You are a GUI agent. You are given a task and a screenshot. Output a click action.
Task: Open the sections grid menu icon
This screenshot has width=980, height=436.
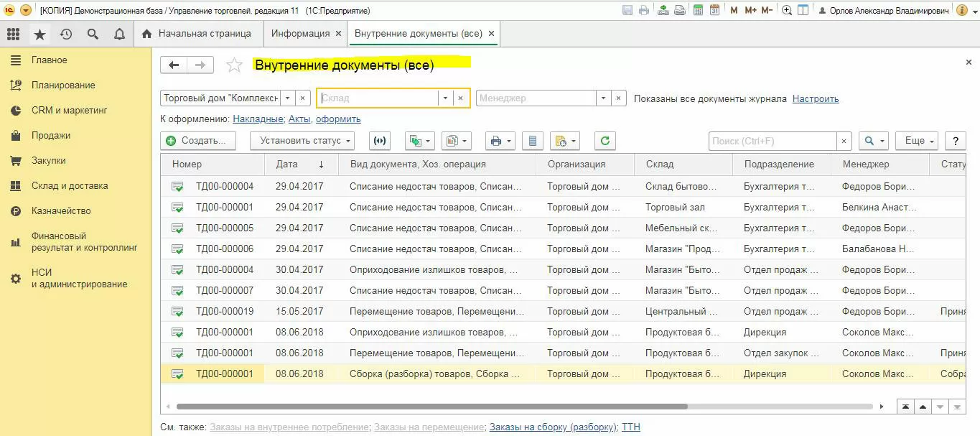pos(13,34)
